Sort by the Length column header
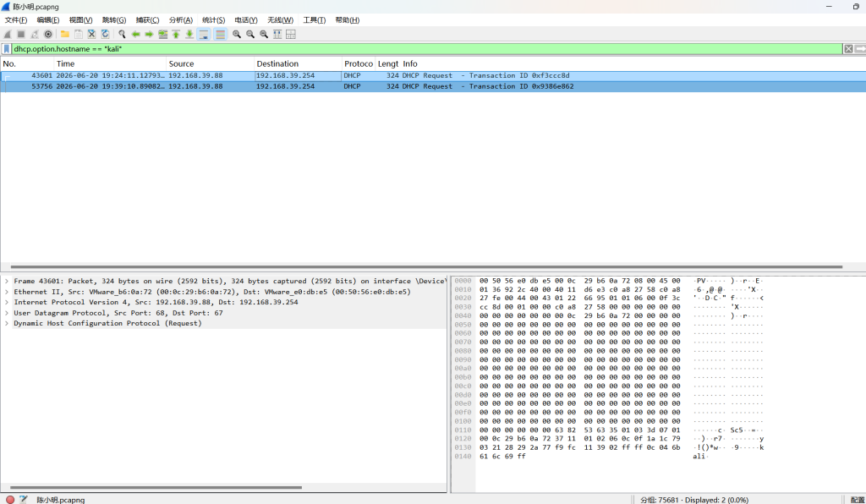This screenshot has width=866, height=504. point(388,63)
